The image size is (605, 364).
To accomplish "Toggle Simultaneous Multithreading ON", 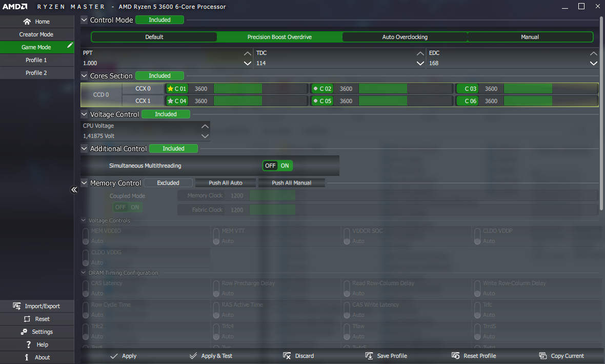I will pos(285,166).
